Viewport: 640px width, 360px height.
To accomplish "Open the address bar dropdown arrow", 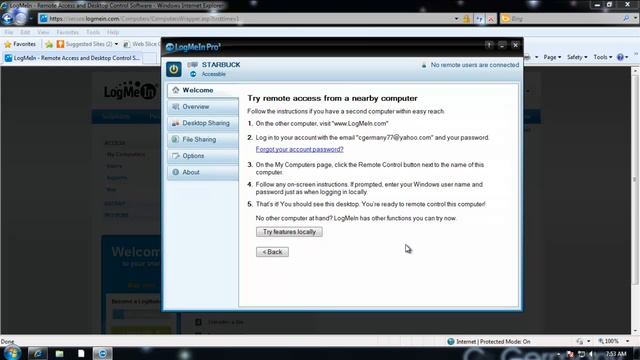I will (x=456, y=19).
